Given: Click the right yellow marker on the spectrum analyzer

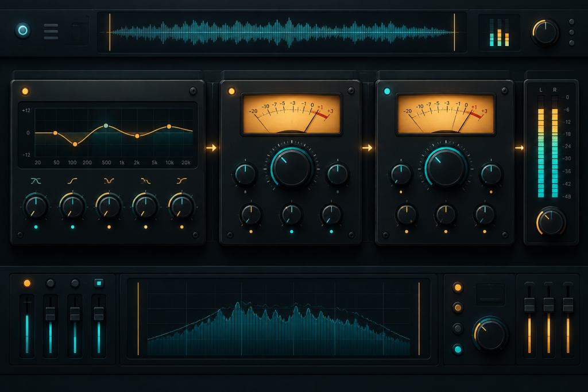Looking at the screenshot, I should tap(419, 319).
